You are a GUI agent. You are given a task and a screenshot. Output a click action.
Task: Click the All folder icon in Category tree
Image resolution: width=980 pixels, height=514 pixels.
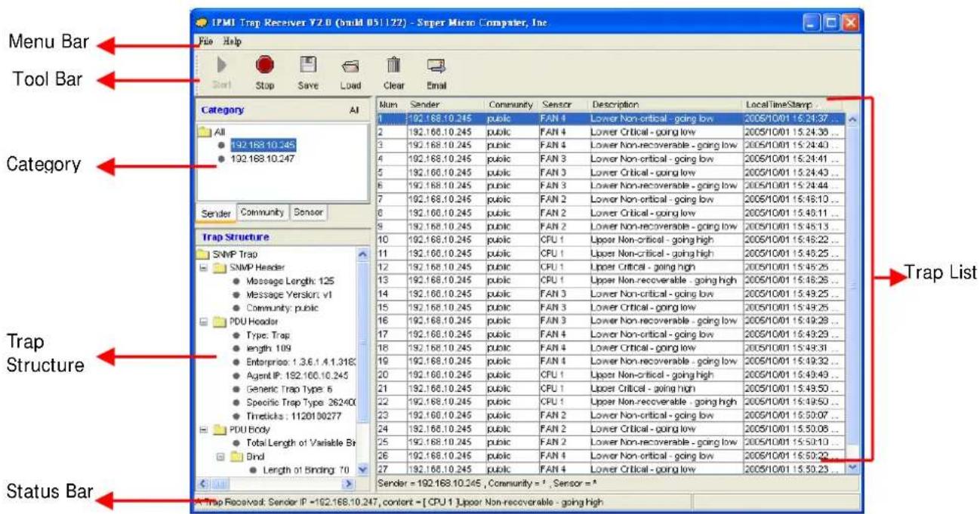pos(206,131)
